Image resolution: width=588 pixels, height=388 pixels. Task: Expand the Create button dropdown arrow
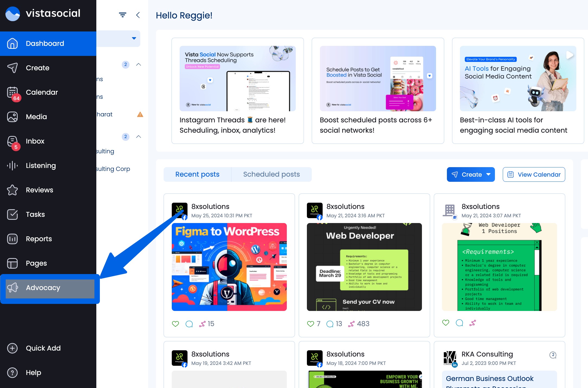(488, 174)
